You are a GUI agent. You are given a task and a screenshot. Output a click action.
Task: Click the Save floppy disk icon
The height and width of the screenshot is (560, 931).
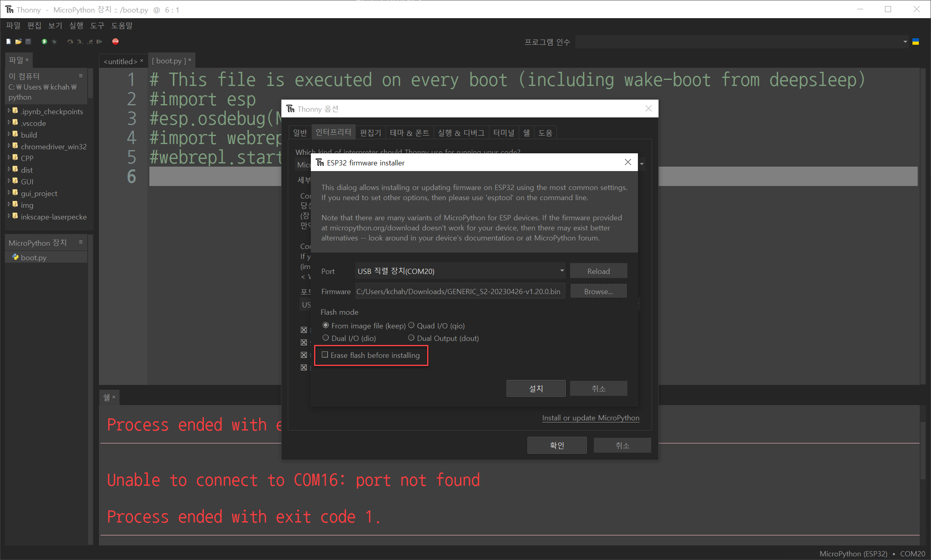pyautogui.click(x=28, y=42)
